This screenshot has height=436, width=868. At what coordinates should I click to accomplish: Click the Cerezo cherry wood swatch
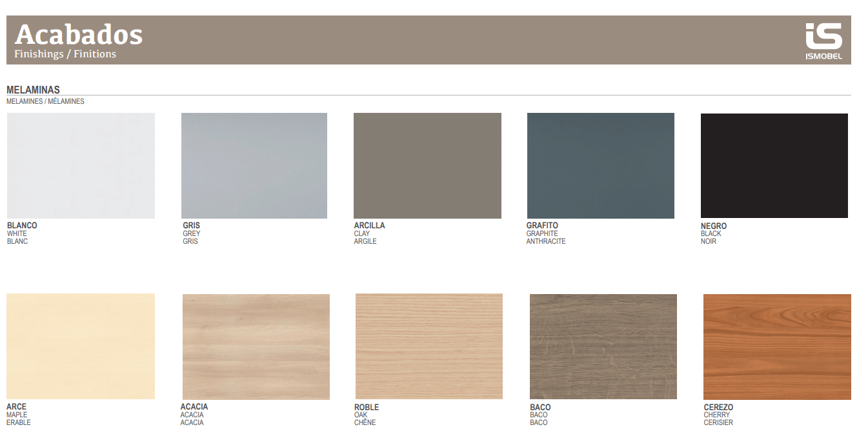click(777, 346)
